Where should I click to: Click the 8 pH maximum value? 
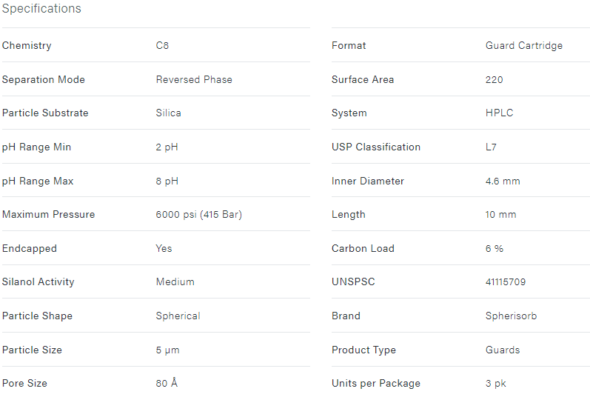point(167,181)
